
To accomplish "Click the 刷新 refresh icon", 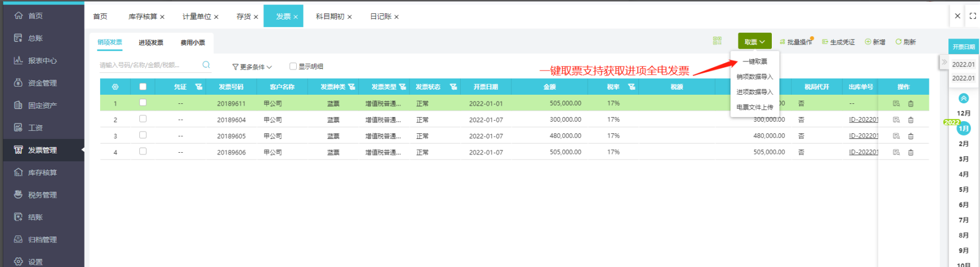I will (898, 42).
